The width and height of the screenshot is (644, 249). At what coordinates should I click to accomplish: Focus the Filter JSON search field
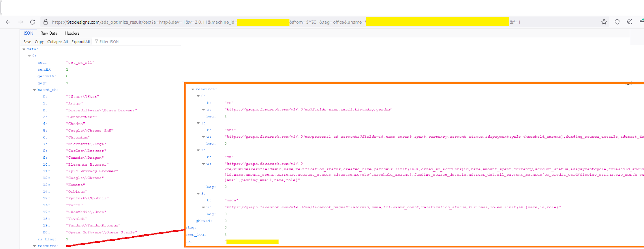(109, 41)
